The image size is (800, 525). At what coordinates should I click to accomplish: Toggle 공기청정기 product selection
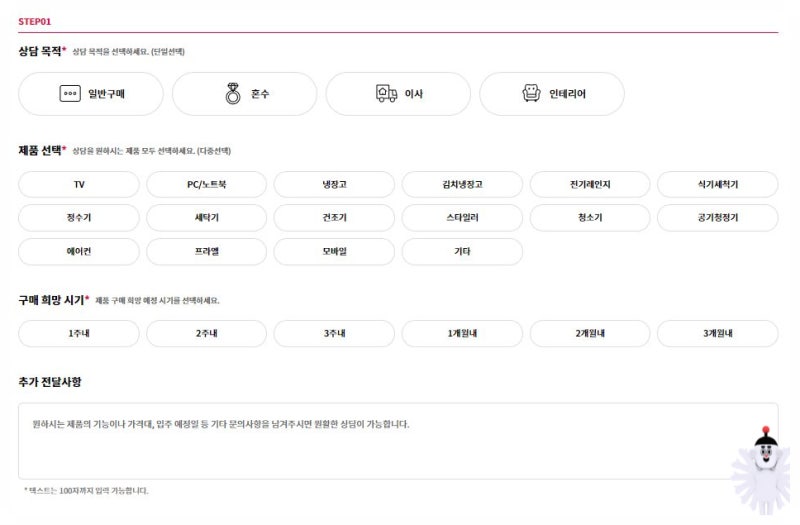[717, 218]
